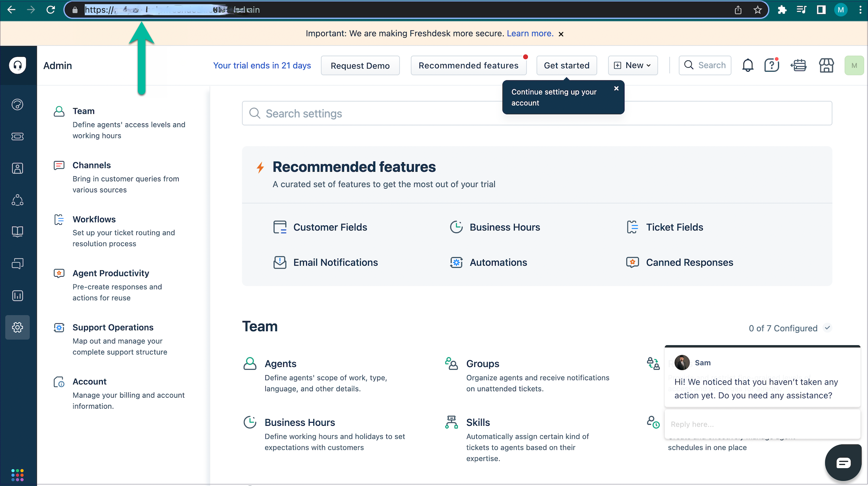Open the Analytics bar-chart icon
868x486 pixels.
pos(18,296)
